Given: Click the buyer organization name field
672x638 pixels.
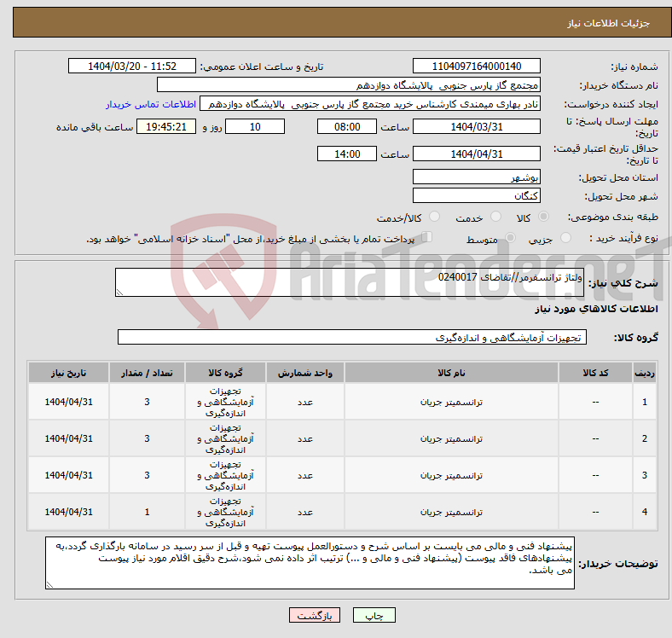Looking at the screenshot, I should tap(349, 85).
